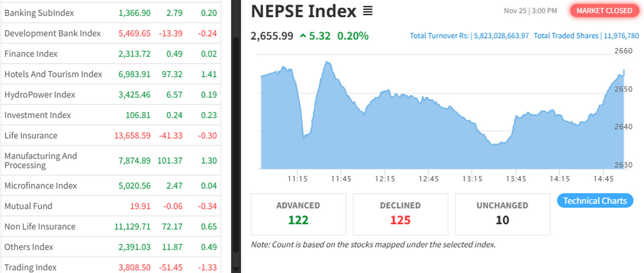Screen dimensions: 644x273
Task: Click the Total Traded Shares value
Action: [620, 36]
